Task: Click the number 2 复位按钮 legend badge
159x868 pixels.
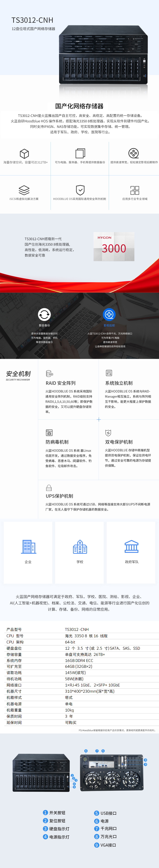Action: coord(45,820)
